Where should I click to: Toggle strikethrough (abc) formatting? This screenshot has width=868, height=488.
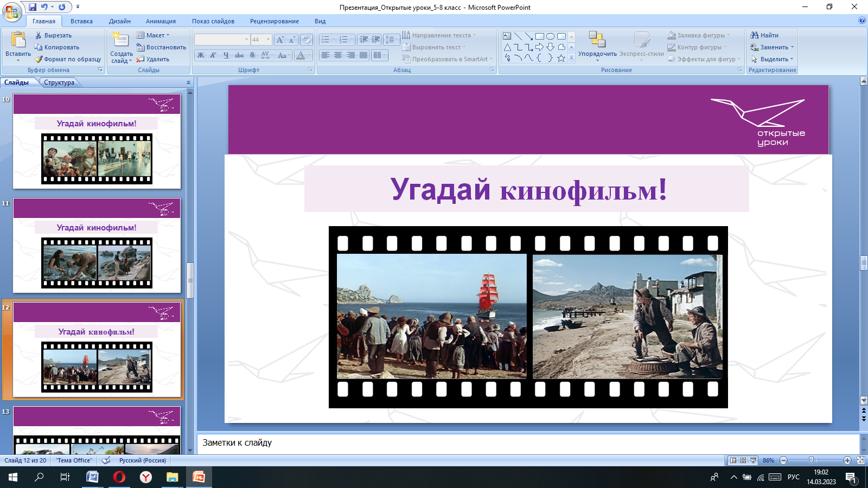coord(239,55)
